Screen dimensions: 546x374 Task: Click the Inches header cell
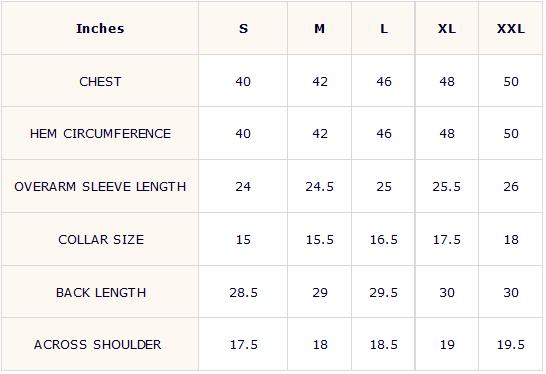coord(100,28)
